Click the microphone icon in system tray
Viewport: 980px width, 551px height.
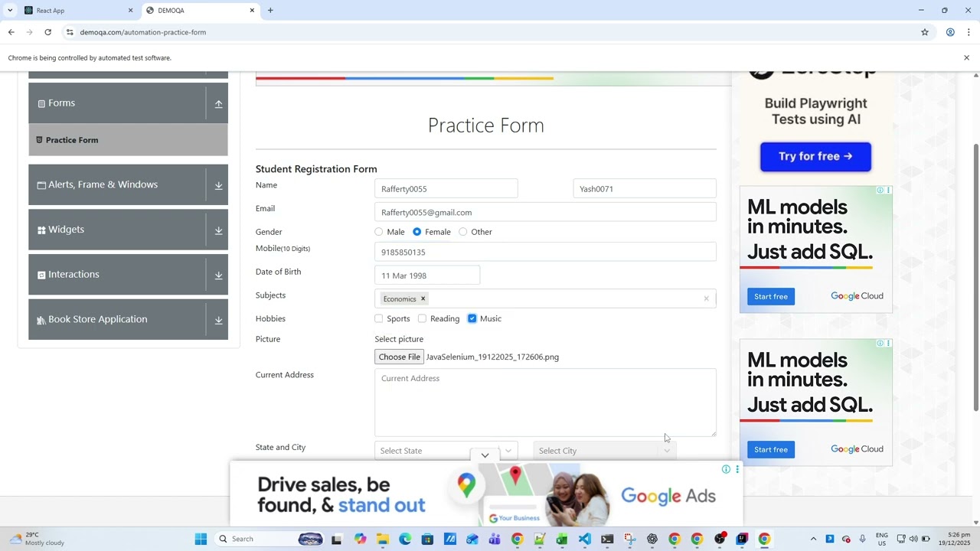point(863,539)
